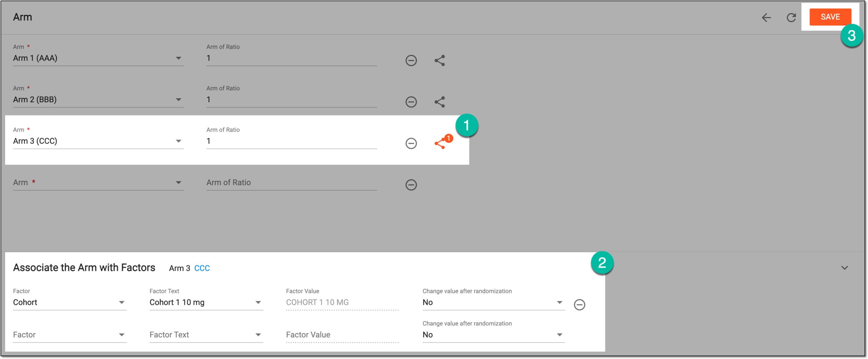Click Arm of Ratio field for Arm 1 (AAA)

(292, 58)
